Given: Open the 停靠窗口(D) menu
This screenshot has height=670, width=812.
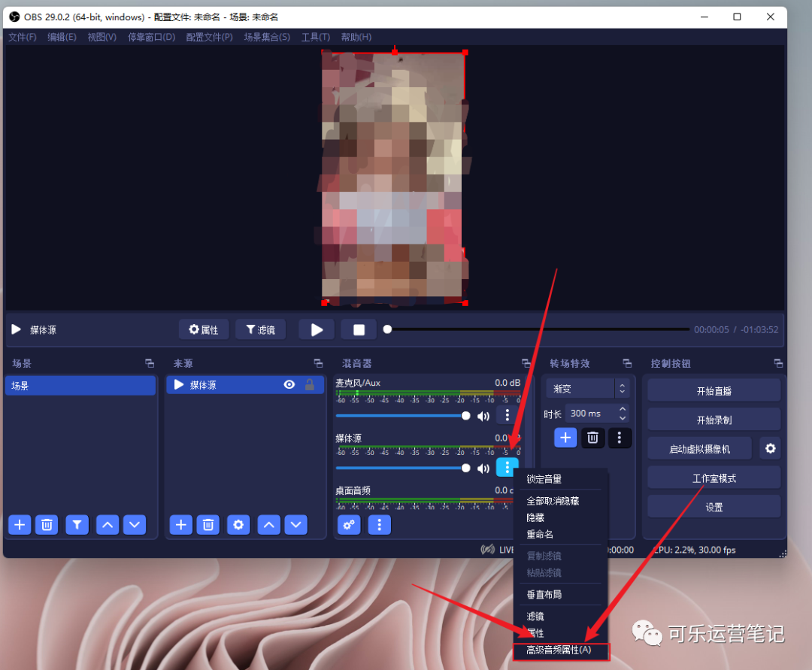Looking at the screenshot, I should click(x=151, y=38).
